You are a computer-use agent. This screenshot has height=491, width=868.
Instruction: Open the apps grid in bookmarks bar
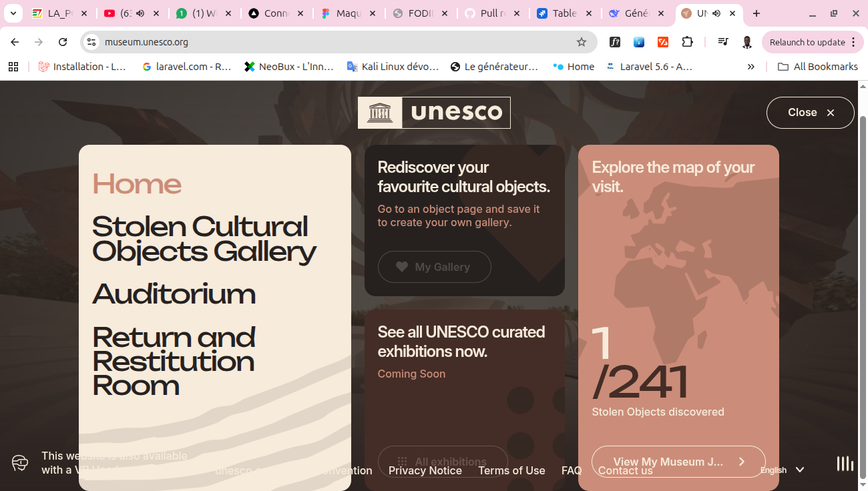13,67
